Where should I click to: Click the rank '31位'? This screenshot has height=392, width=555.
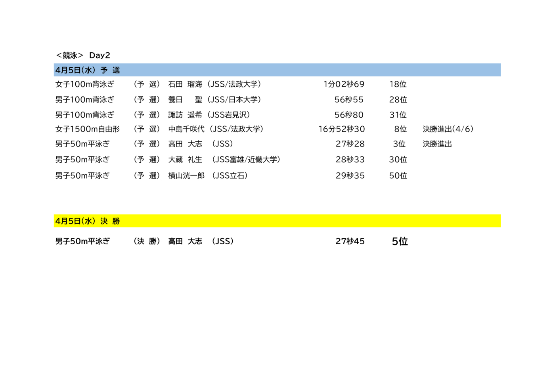tap(398, 115)
